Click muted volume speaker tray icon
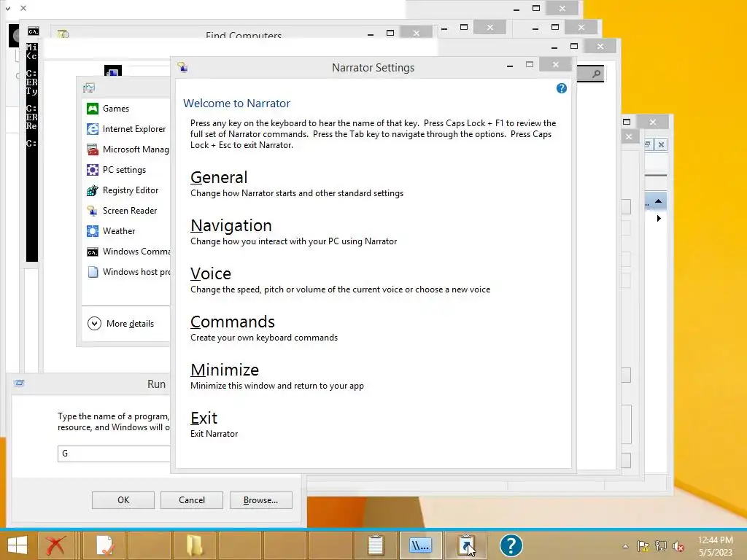Viewport: 747px width, 560px height. pyautogui.click(x=678, y=546)
